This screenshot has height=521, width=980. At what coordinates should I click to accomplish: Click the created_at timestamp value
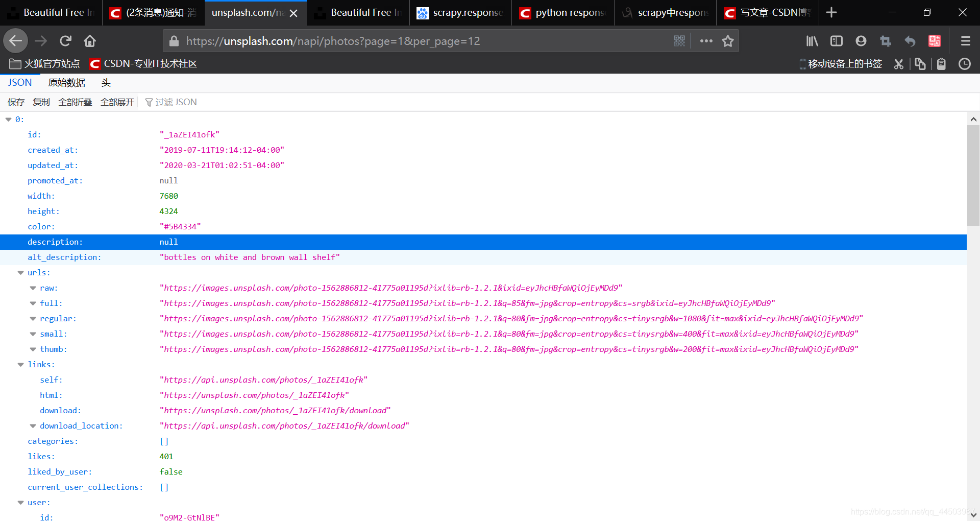pyautogui.click(x=222, y=150)
